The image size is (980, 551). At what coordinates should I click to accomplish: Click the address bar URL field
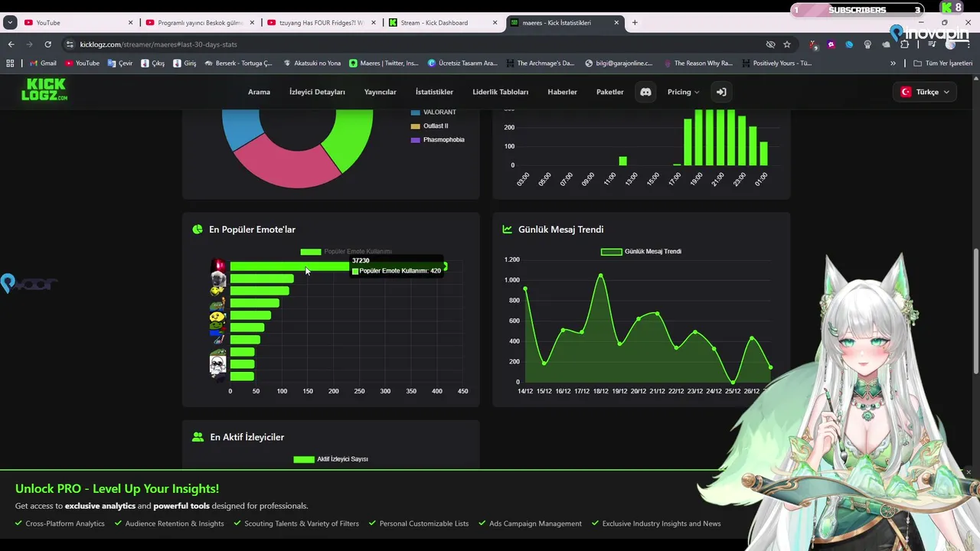click(x=421, y=44)
